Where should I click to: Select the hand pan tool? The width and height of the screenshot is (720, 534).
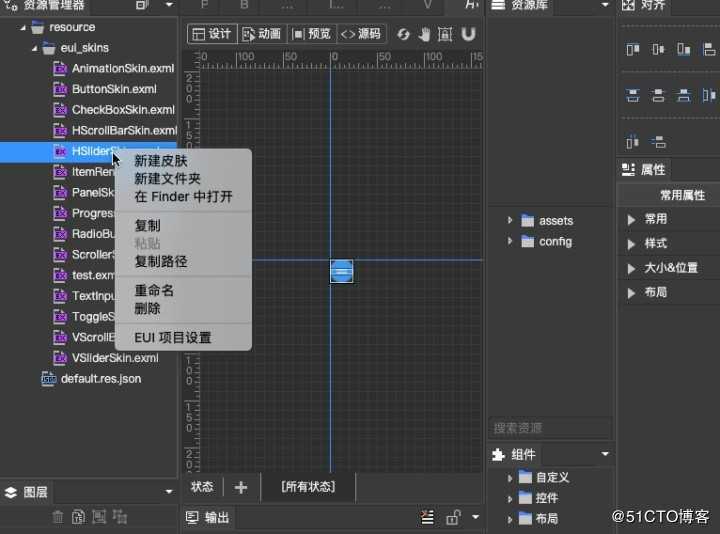coord(424,34)
